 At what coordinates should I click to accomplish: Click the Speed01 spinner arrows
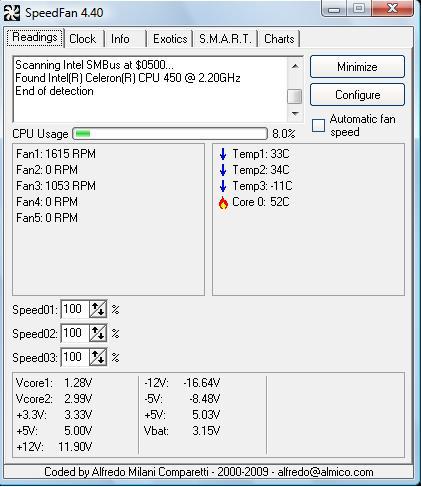(98, 310)
